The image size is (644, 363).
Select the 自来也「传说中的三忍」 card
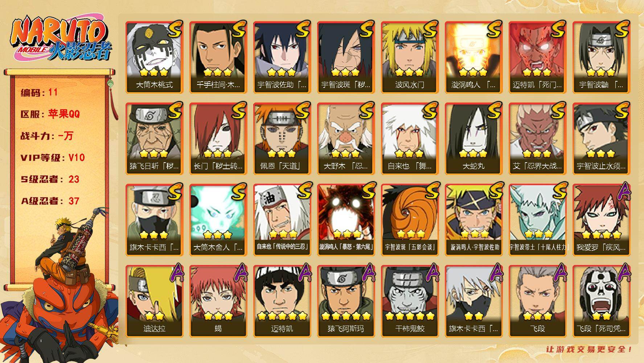(282, 220)
